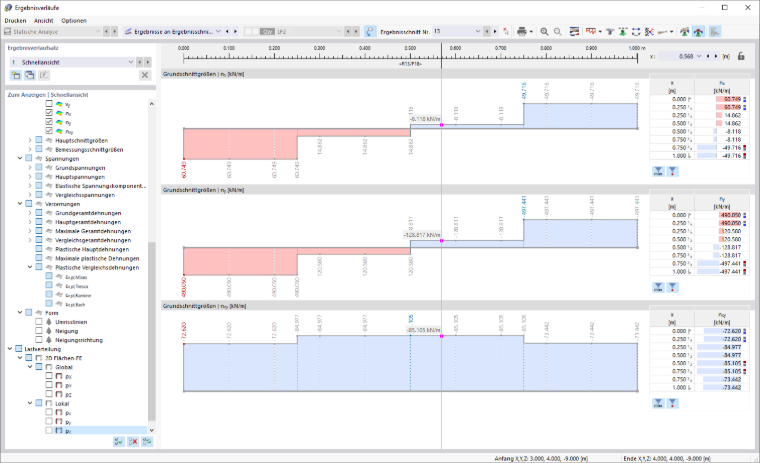Open the Drucken menu
The width and height of the screenshot is (760, 463).
15,20
